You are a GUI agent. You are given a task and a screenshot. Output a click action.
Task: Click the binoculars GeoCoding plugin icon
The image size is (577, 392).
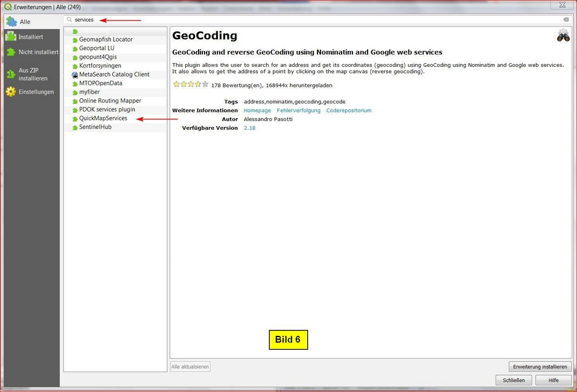tap(563, 36)
